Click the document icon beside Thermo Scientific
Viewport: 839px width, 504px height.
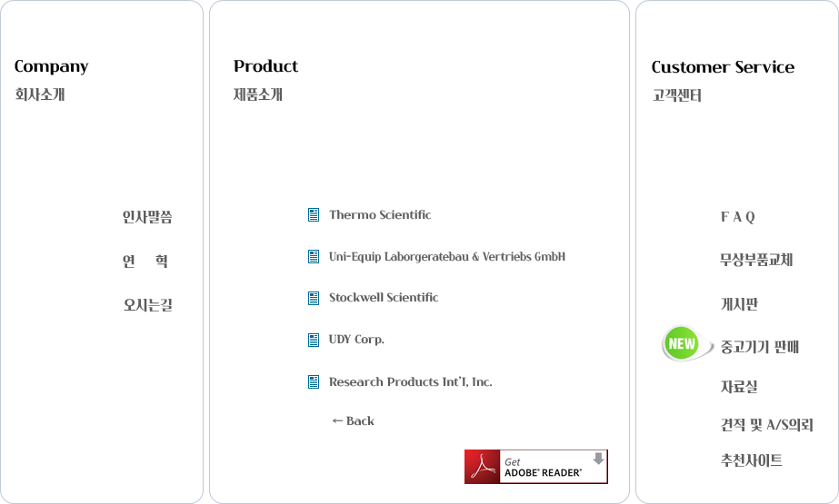click(x=314, y=215)
